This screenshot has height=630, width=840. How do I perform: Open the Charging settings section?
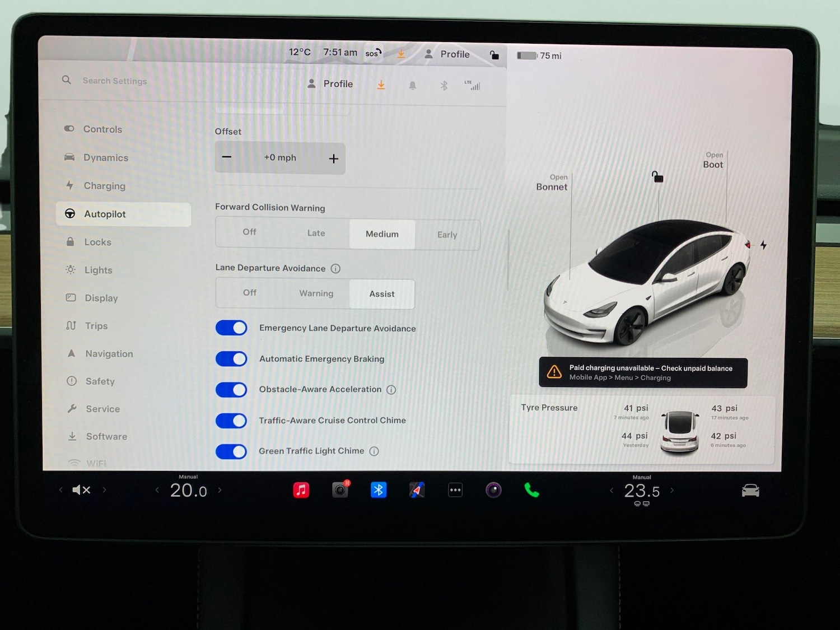(104, 185)
